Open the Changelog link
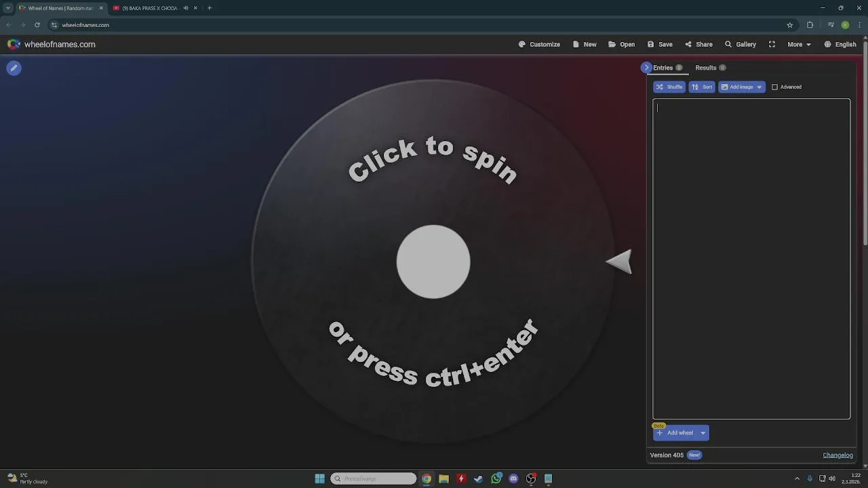This screenshot has height=488, width=868. coord(837,455)
